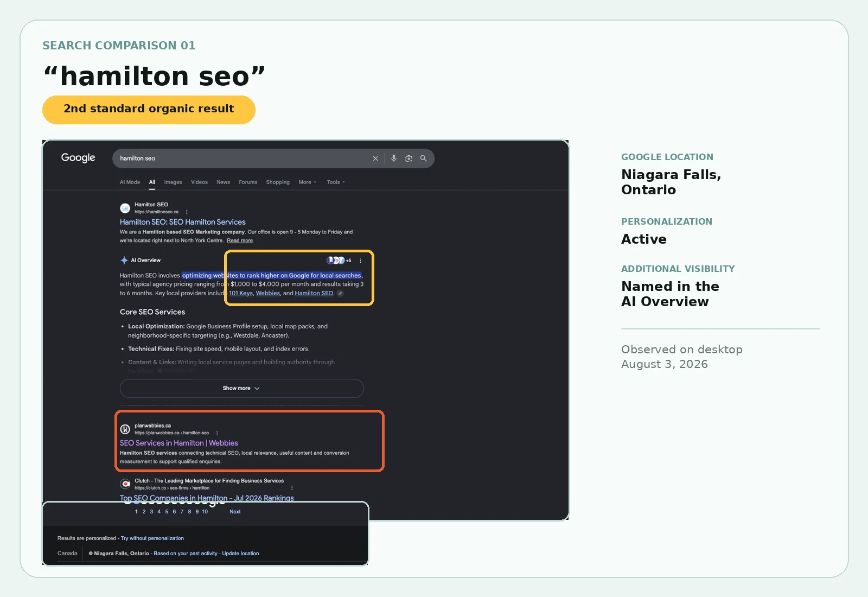Image resolution: width=868 pixels, height=597 pixels.
Task: Click the Core SEO Services heading
Action: click(152, 312)
